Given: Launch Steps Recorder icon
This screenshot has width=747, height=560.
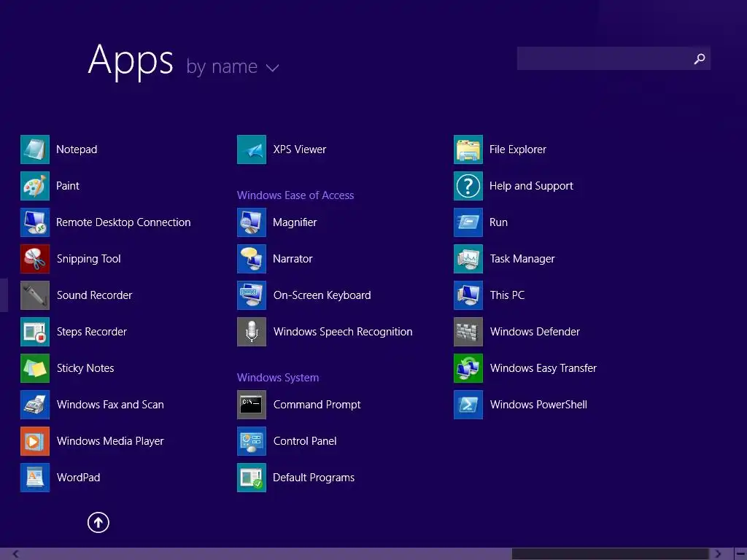Looking at the screenshot, I should [x=35, y=332].
